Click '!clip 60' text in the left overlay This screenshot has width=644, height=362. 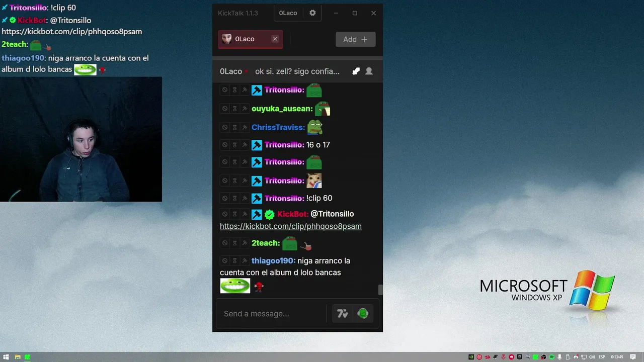pyautogui.click(x=63, y=8)
